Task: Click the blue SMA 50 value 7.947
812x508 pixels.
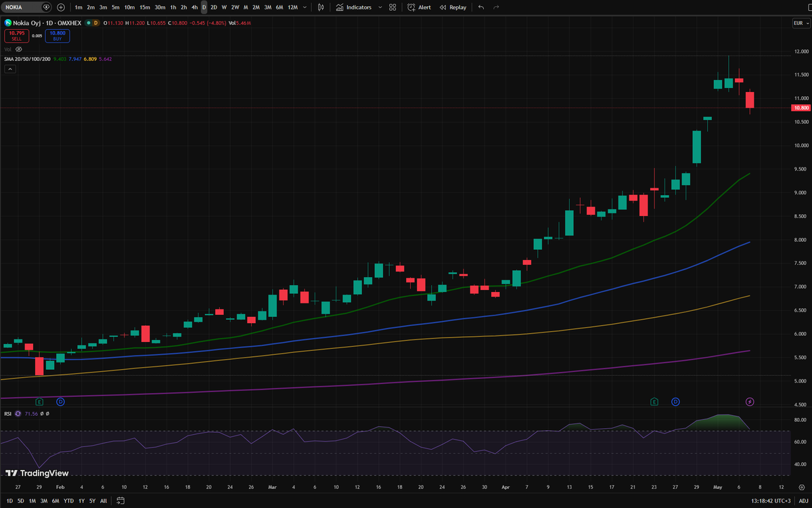Action: click(74, 59)
